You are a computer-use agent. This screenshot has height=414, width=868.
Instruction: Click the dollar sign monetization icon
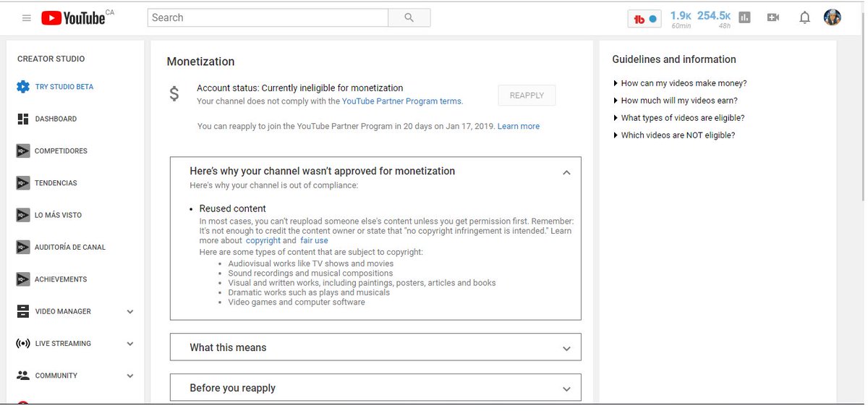[x=174, y=94]
